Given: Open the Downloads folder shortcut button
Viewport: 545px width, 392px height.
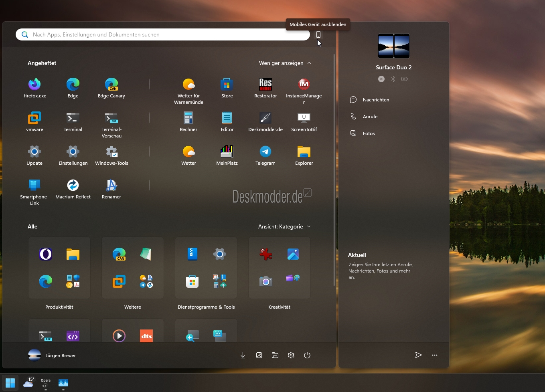Looking at the screenshot, I should [243, 355].
